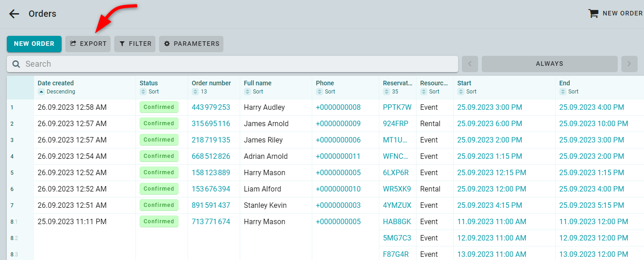
Task: Go to previous period with left chevron
Action: [x=470, y=64]
